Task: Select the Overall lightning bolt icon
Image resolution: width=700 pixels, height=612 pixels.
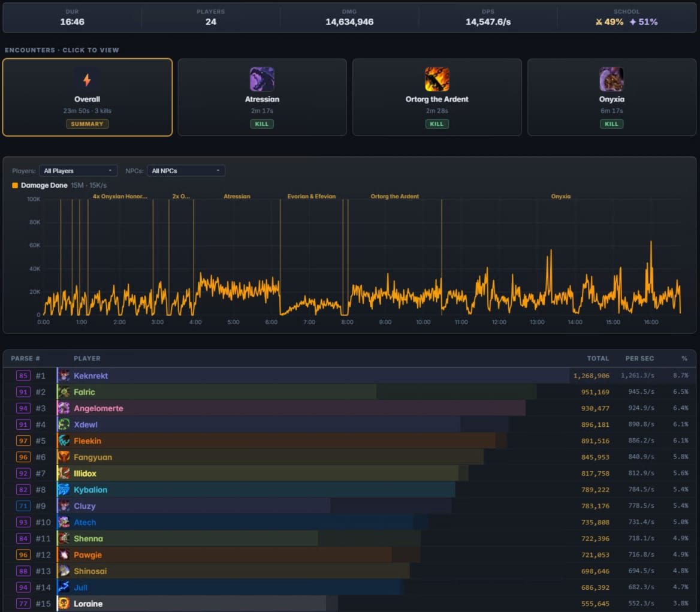Action: pos(87,80)
